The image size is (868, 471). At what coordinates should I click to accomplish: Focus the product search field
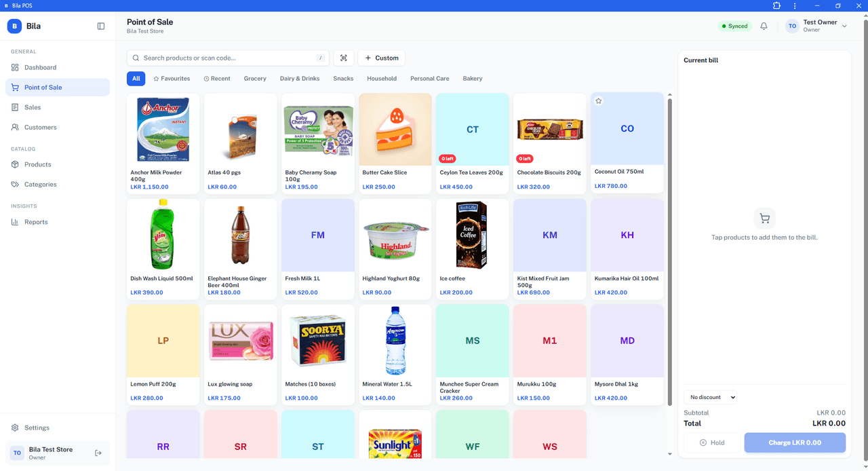(x=228, y=58)
